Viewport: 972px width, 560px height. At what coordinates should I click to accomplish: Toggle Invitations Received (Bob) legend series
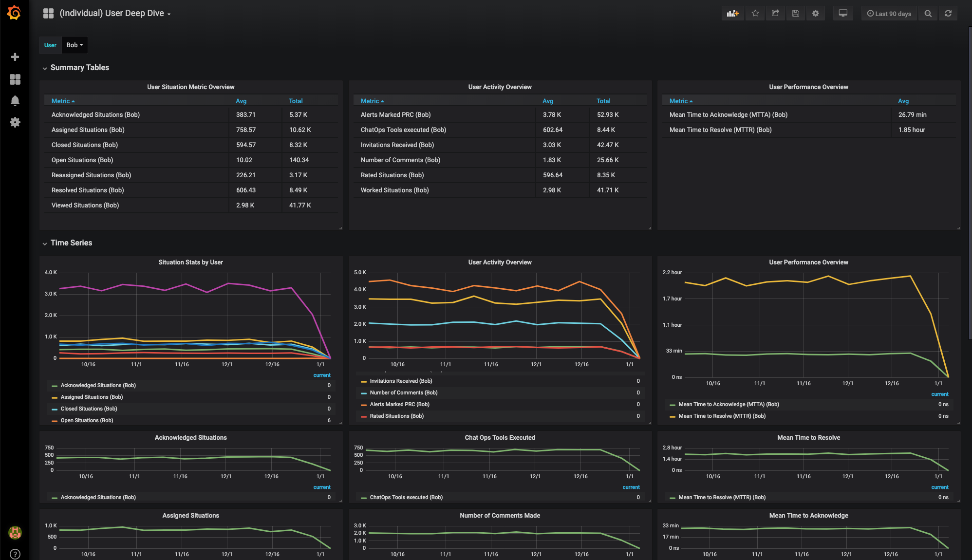pos(401,381)
